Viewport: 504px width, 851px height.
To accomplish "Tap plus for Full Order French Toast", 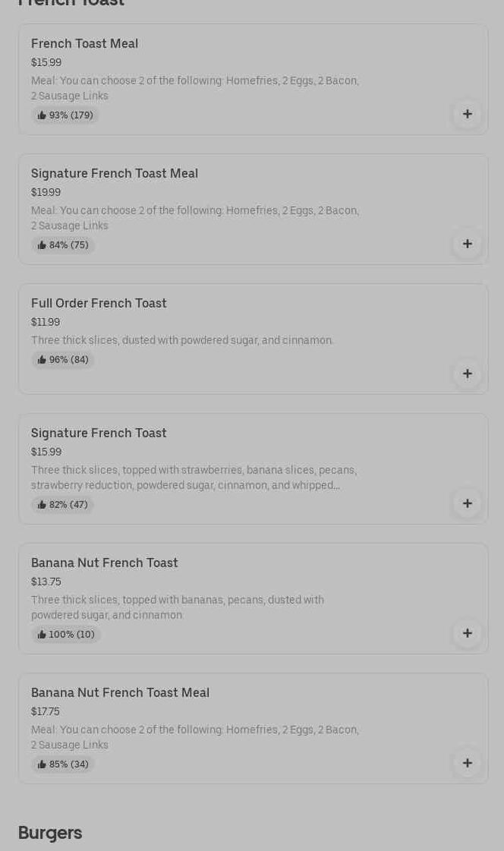I will coord(467,373).
